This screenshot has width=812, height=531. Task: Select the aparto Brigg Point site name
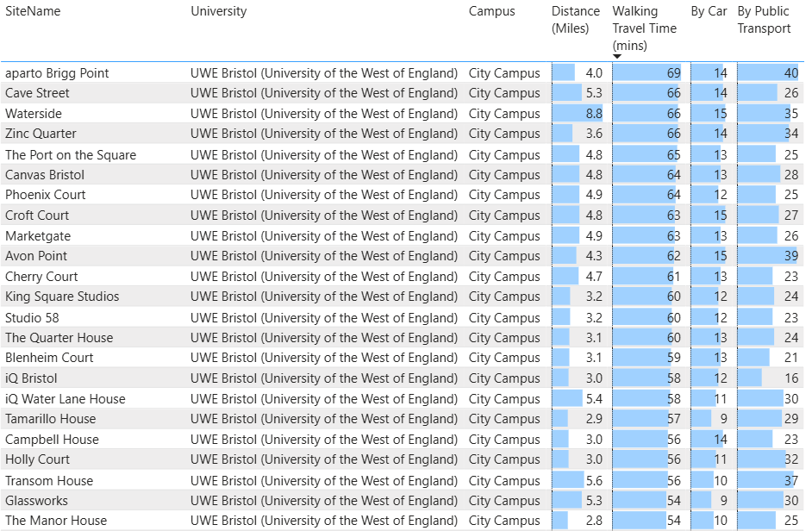pos(57,73)
